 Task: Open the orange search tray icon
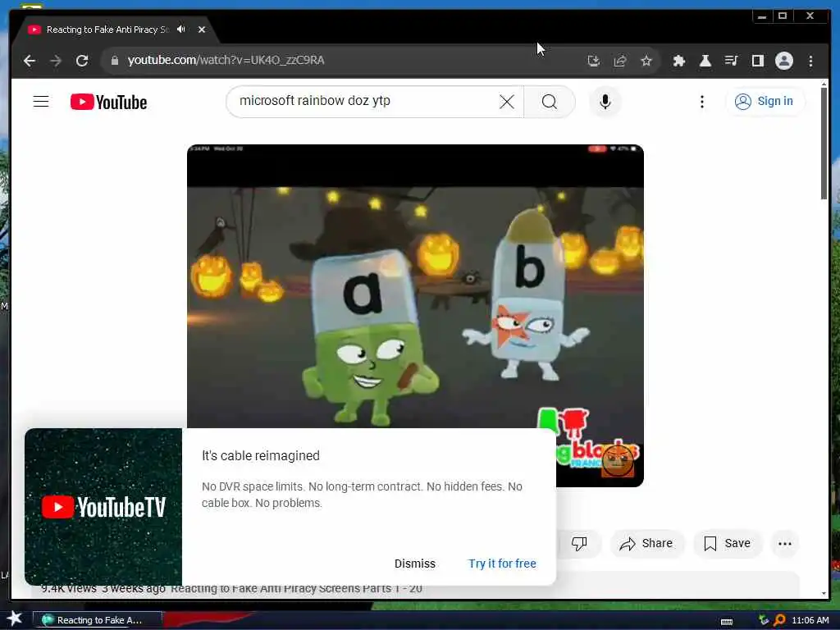pos(779,620)
